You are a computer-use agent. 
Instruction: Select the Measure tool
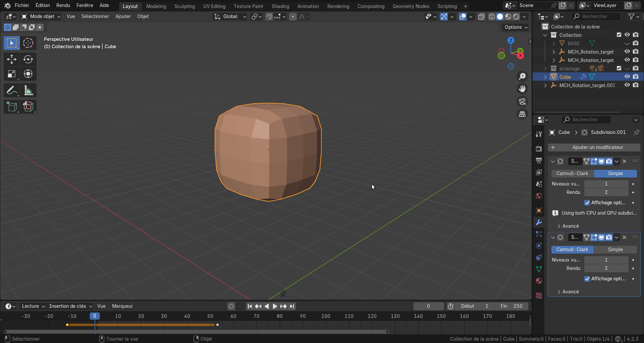(x=28, y=90)
